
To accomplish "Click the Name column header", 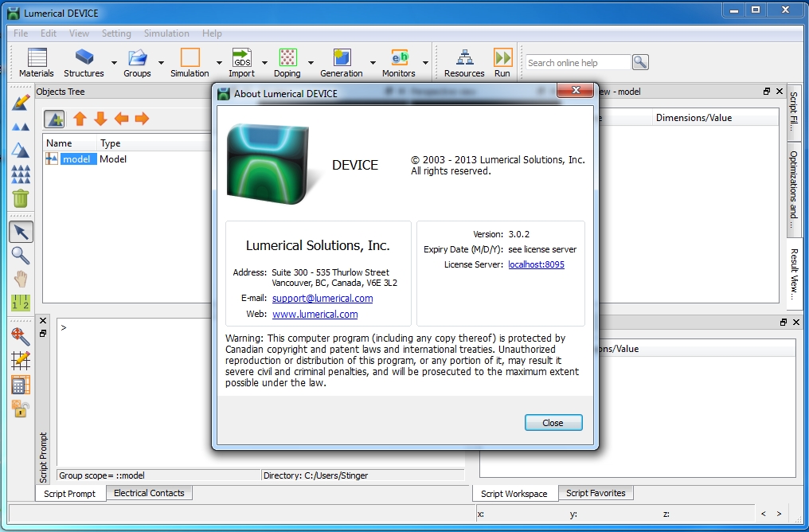I will [70, 143].
